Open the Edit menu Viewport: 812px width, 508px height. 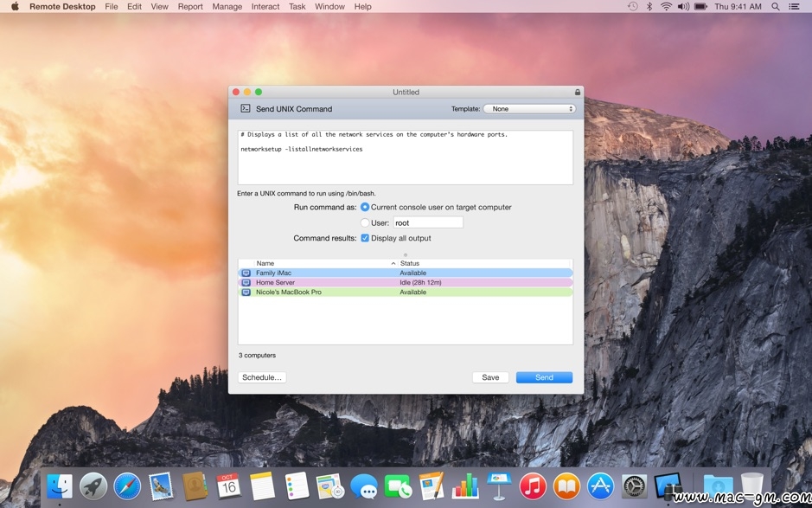[x=135, y=6]
